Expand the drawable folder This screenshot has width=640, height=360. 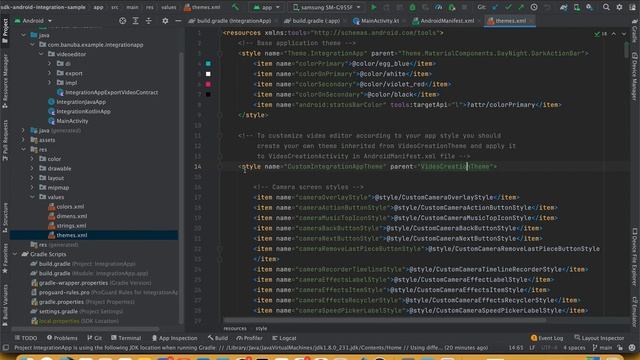pos(32,168)
